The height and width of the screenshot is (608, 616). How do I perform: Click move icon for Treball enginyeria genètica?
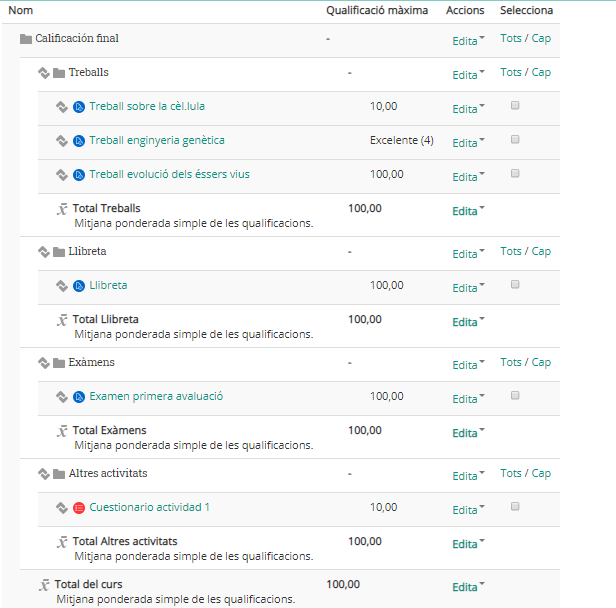[x=62, y=141]
